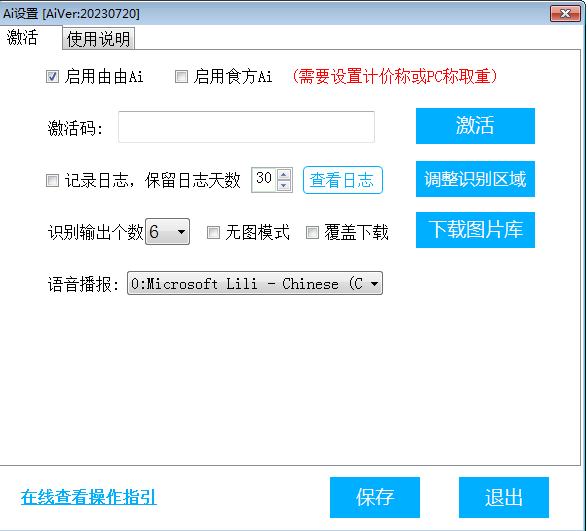Image resolution: width=588 pixels, height=531 pixels.
Task: Switch to the 使用说明 tab
Action: pos(98,39)
